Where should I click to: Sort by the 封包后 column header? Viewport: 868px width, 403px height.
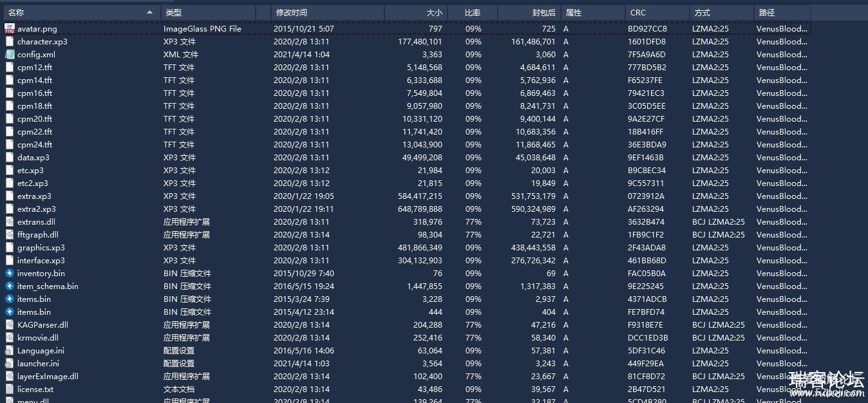(x=529, y=12)
